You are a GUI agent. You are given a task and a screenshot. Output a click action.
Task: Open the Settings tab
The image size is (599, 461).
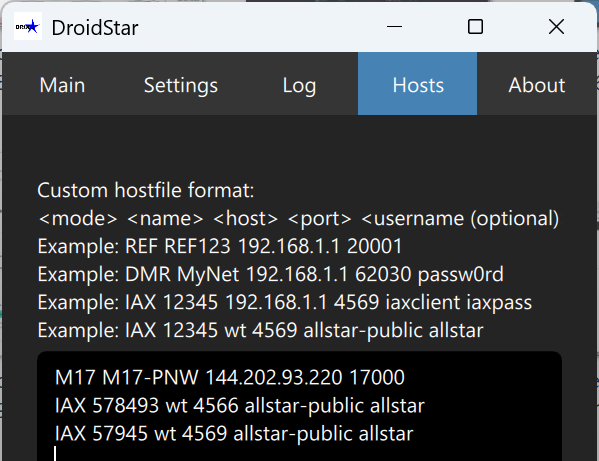tap(181, 84)
